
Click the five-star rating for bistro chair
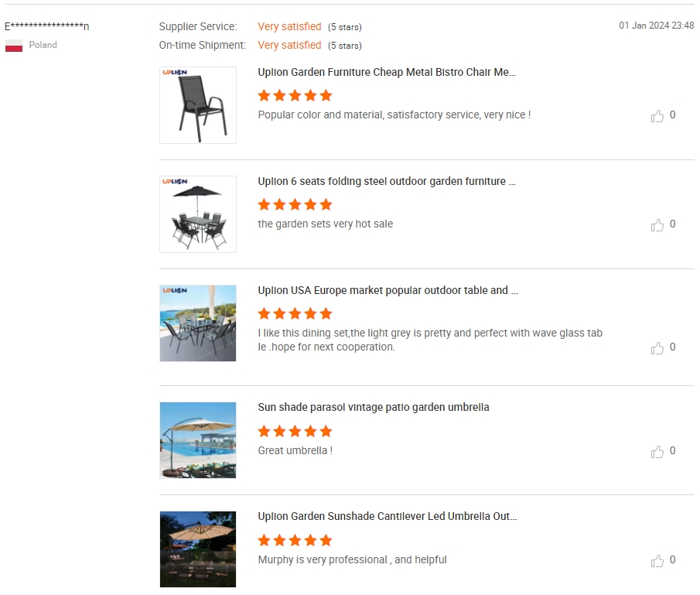point(295,95)
